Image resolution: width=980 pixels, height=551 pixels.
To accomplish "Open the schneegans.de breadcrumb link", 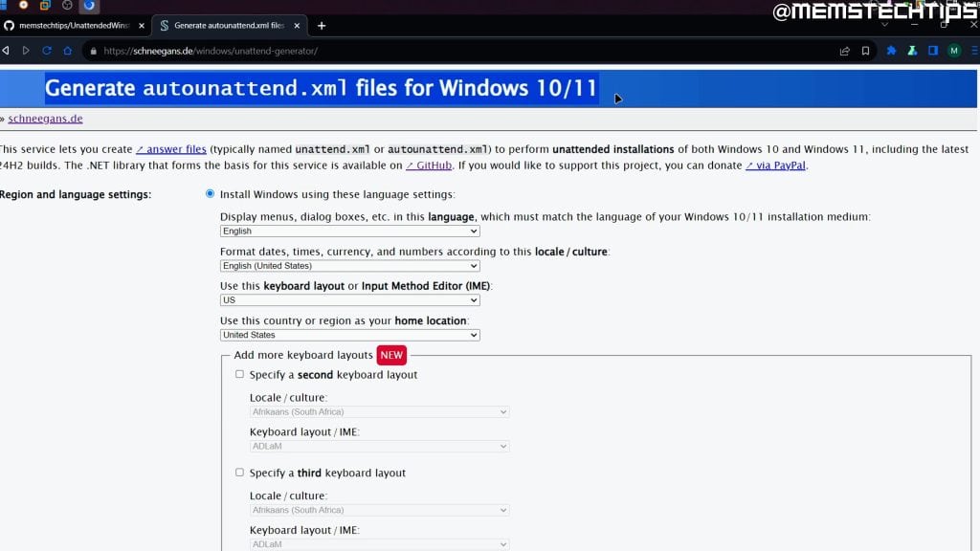I will [45, 119].
